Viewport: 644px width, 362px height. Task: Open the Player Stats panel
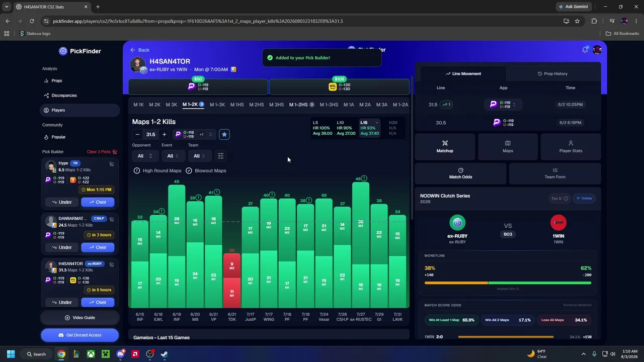[x=571, y=147]
